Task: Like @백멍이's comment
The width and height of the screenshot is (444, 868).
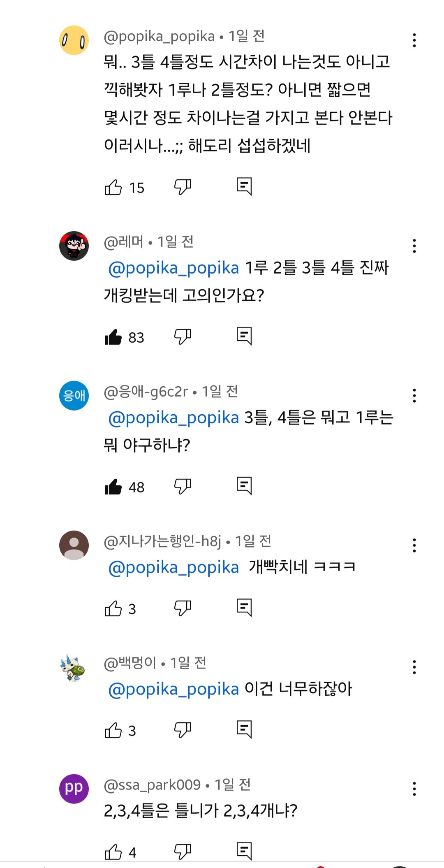Action: tap(113, 731)
